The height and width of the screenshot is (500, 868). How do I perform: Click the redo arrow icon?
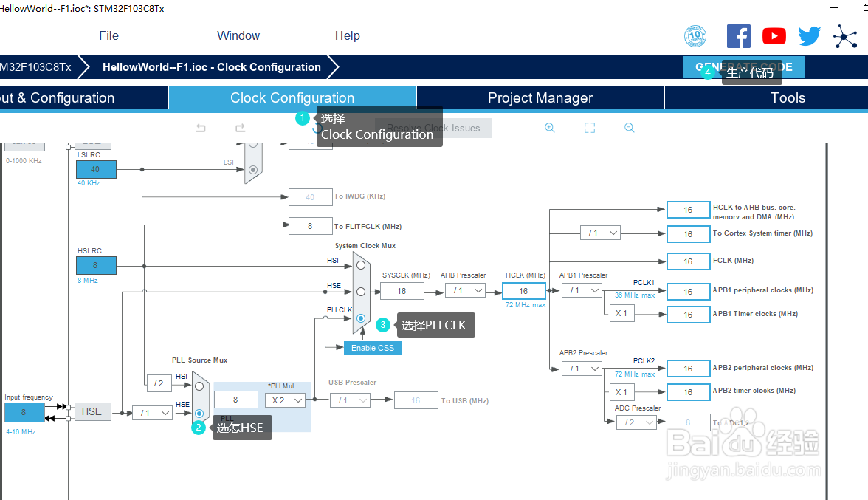[x=241, y=128]
